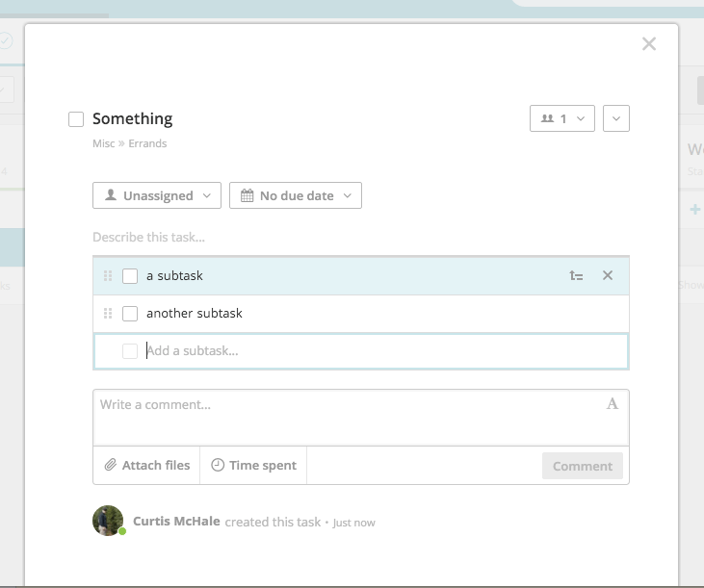Click the Attach files button

click(x=147, y=465)
